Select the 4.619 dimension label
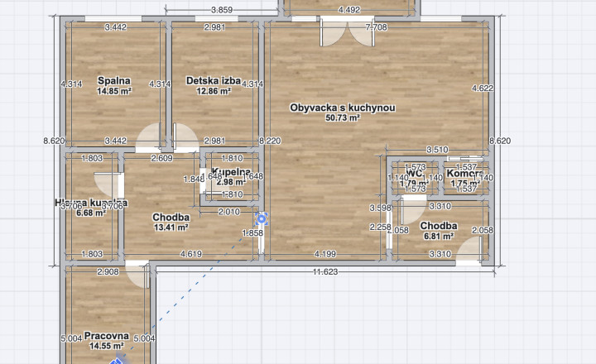 191,254
